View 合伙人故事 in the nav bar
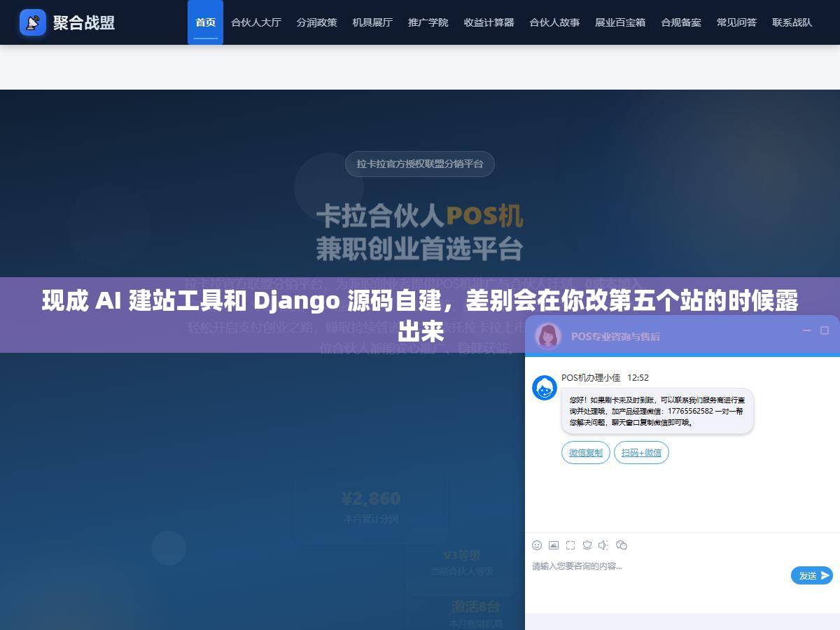Viewport: 840px width, 630px height. coord(554,22)
